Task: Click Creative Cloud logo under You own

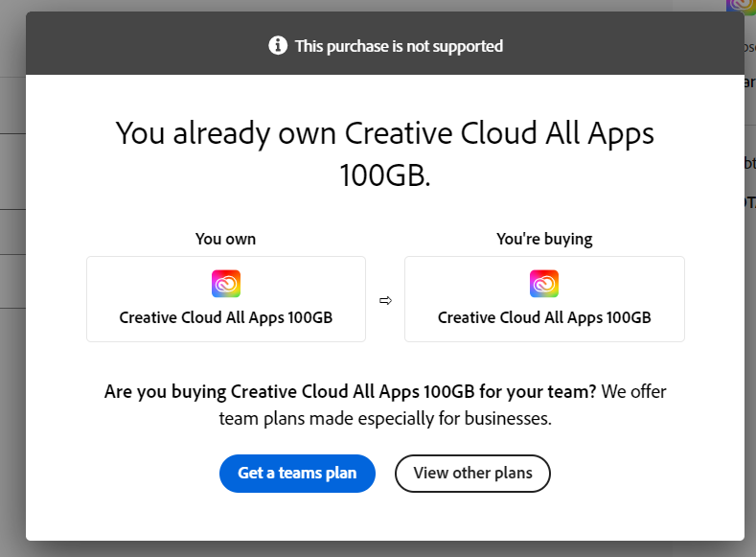Action: click(226, 284)
